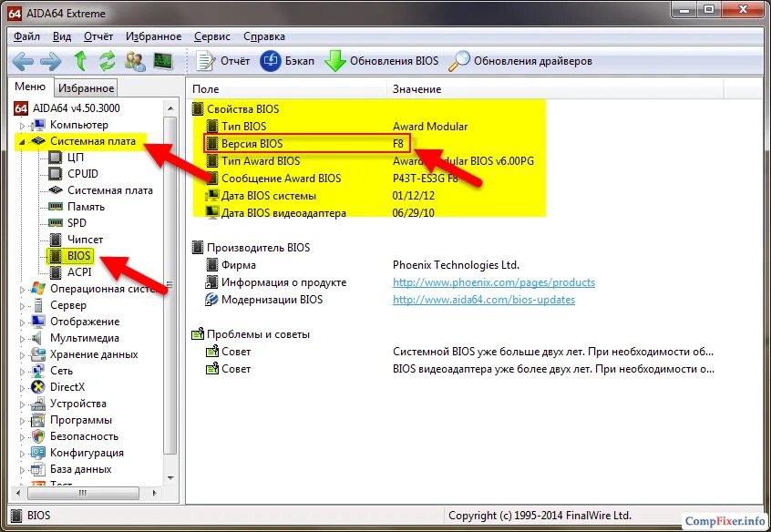The width and height of the screenshot is (771, 532).
Task: Expand the Мультимедиа tree node
Action: [22, 339]
